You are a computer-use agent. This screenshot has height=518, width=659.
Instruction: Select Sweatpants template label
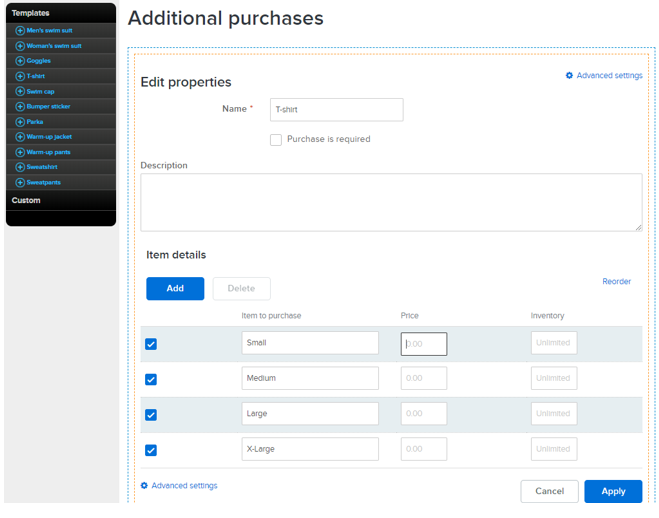(x=43, y=182)
